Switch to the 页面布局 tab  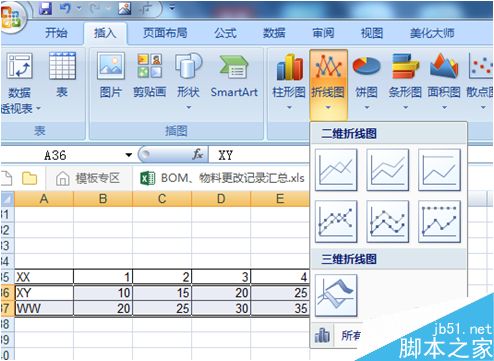[x=165, y=33]
